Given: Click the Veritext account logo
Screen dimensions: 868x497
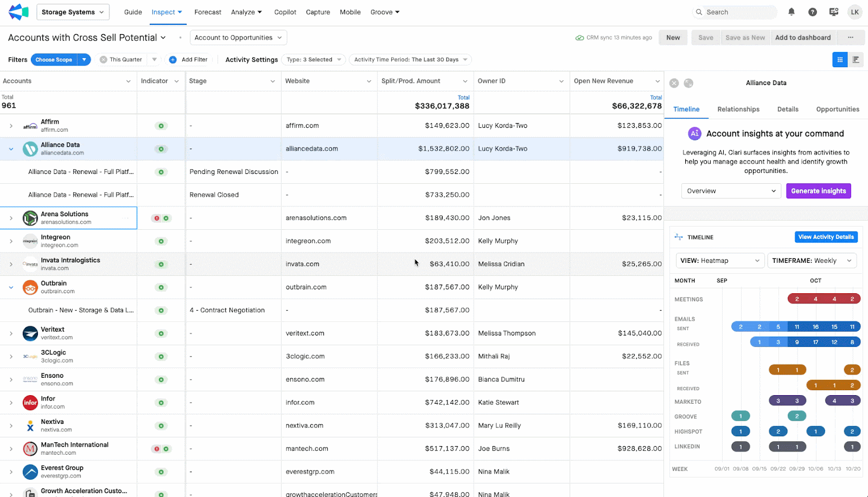Looking at the screenshot, I should (30, 333).
